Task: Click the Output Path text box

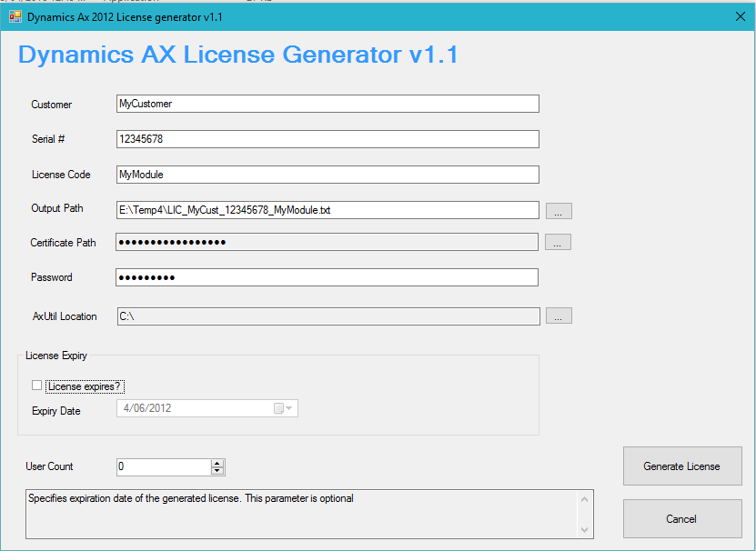Action: click(x=328, y=210)
